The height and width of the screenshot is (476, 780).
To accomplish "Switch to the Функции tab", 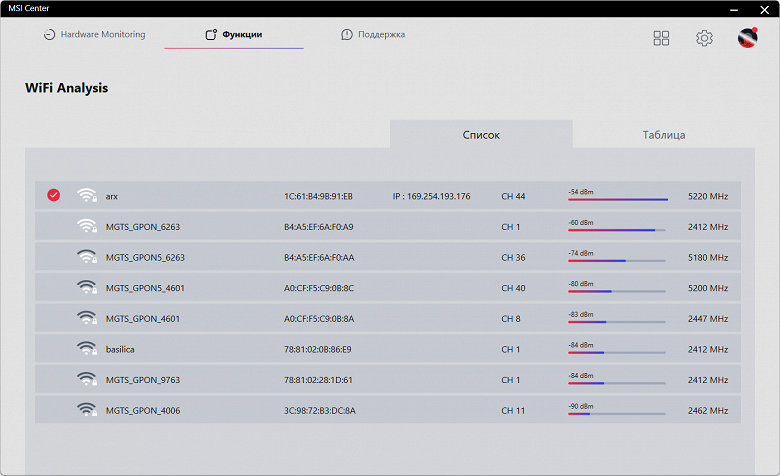I will point(234,34).
